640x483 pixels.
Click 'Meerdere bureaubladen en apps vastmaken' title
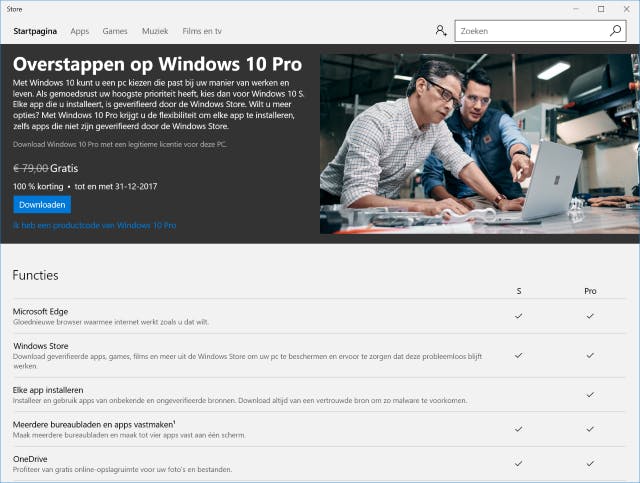(x=94, y=425)
